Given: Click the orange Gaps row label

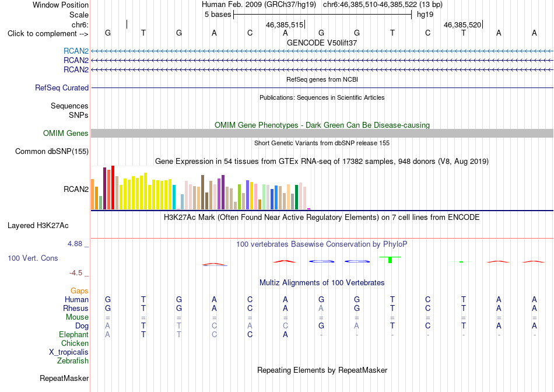Looking at the screenshot, I should (x=79, y=291).
